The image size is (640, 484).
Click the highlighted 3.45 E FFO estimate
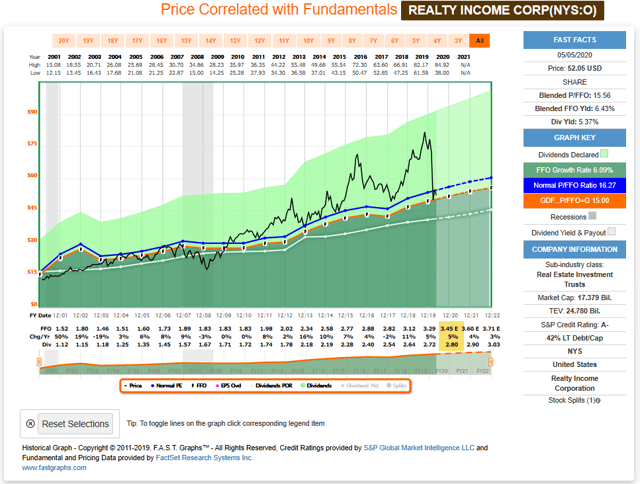tap(449, 329)
